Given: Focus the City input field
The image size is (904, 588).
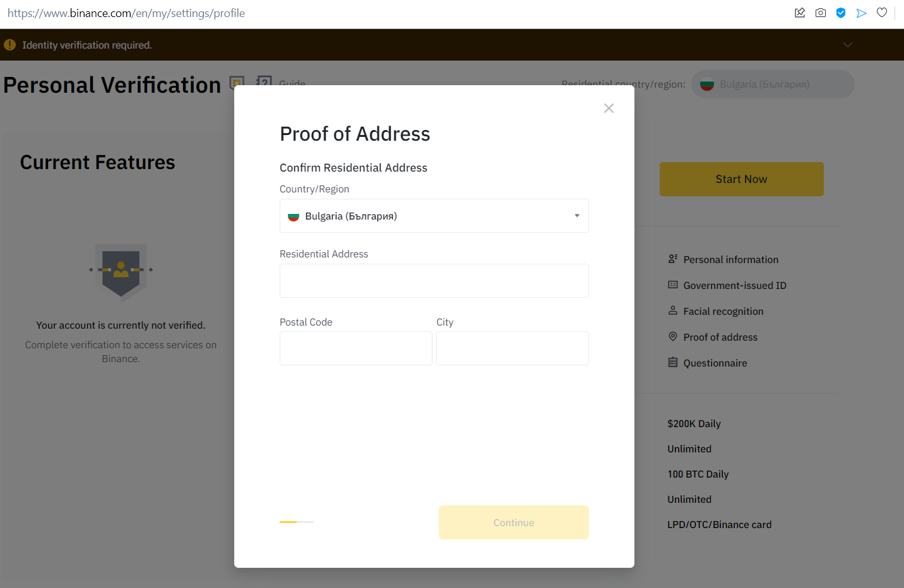Looking at the screenshot, I should coord(513,348).
